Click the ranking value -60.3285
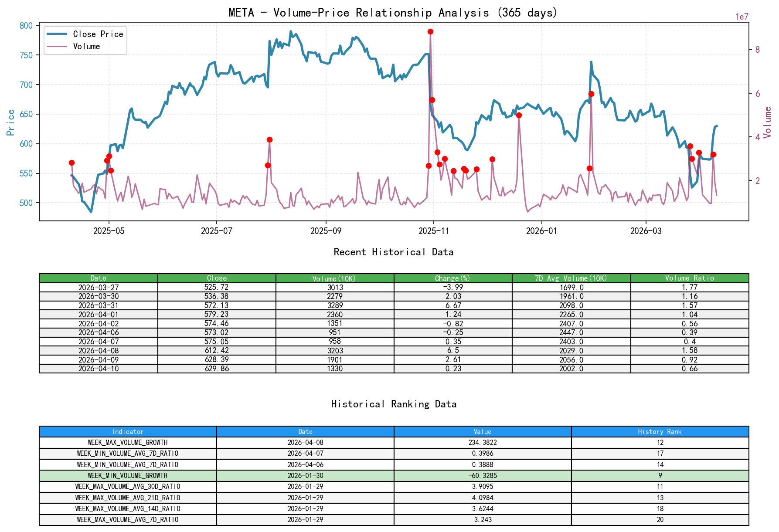 click(x=483, y=476)
